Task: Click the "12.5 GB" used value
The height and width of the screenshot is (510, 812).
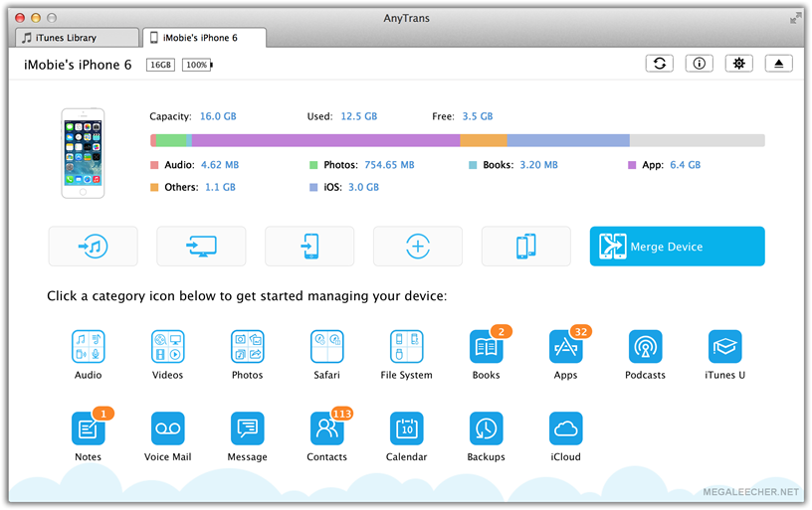Action: point(359,116)
